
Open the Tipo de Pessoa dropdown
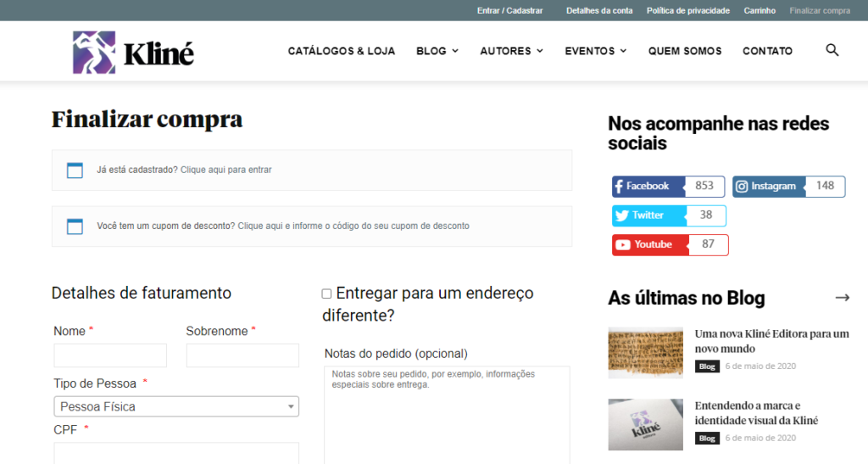176,406
